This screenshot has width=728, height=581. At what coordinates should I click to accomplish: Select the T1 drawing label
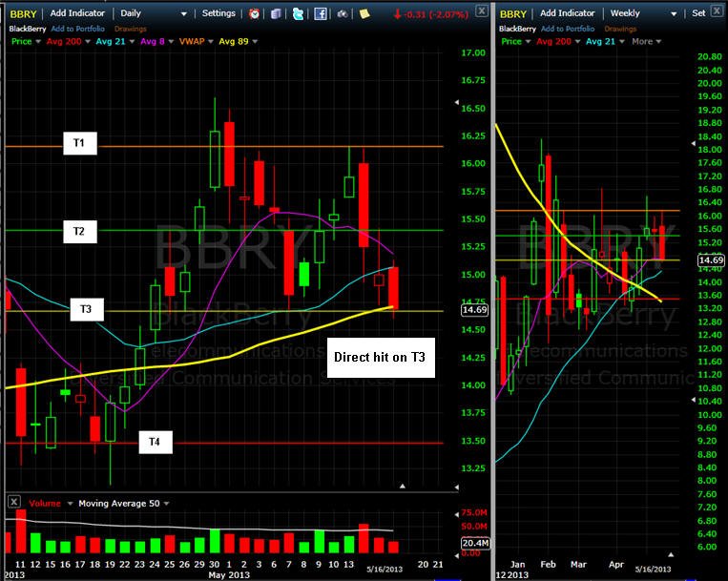[x=80, y=143]
